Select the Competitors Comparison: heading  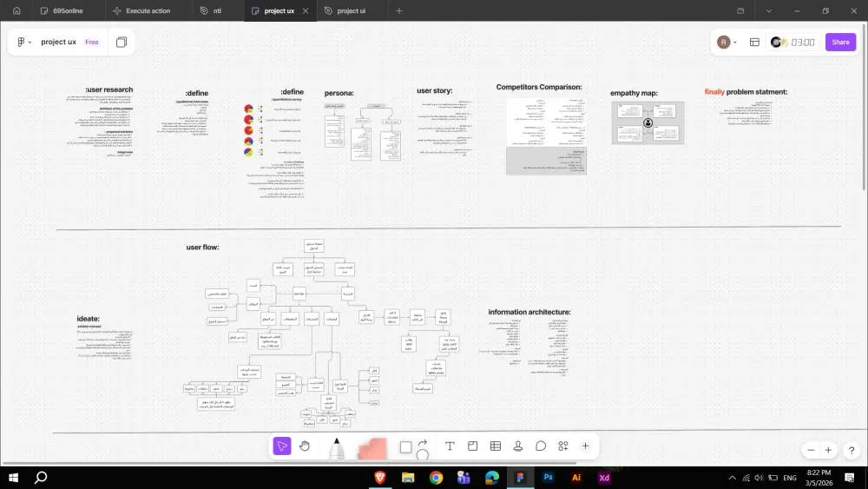click(x=539, y=87)
